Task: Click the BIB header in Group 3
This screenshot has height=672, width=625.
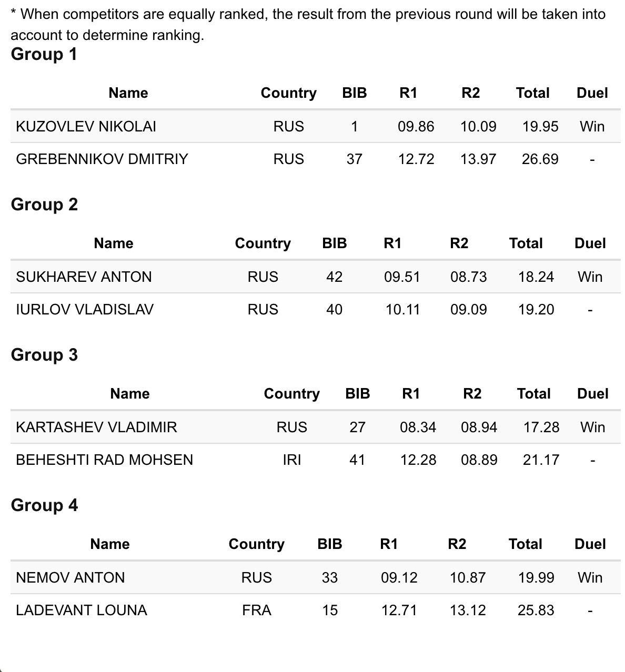Action: pos(357,394)
